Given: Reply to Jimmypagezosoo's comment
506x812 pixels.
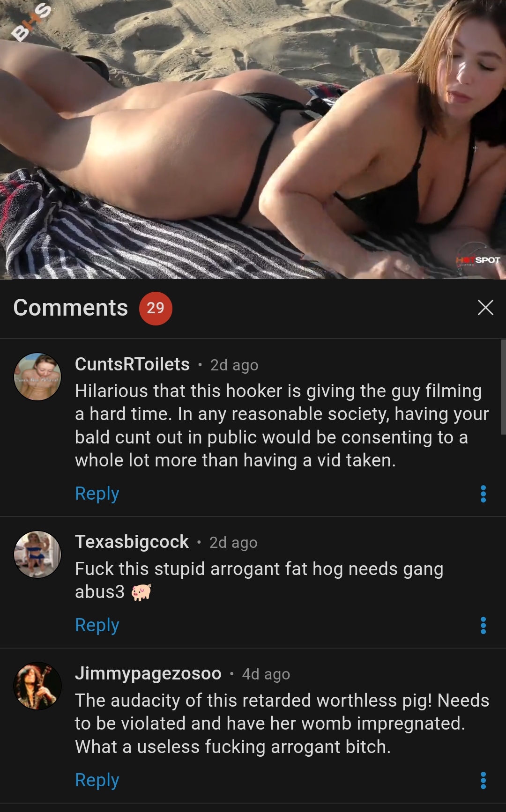Looking at the screenshot, I should [x=97, y=781].
